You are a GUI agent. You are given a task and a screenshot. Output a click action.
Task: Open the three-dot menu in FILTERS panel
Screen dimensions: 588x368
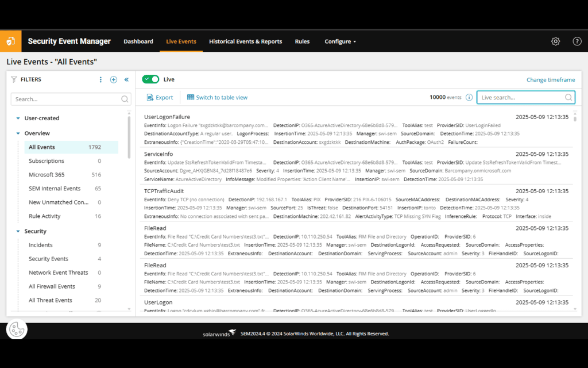point(100,79)
